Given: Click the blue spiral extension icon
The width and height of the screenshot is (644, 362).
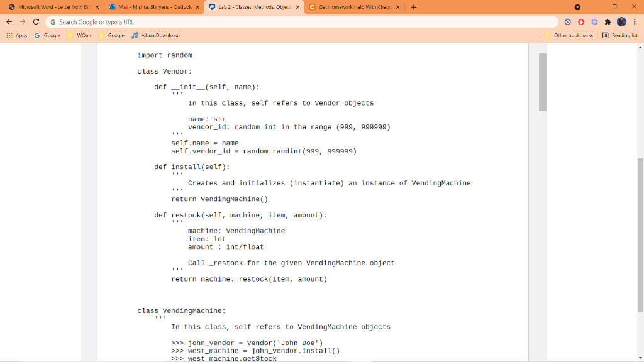Looking at the screenshot, I should point(594,21).
